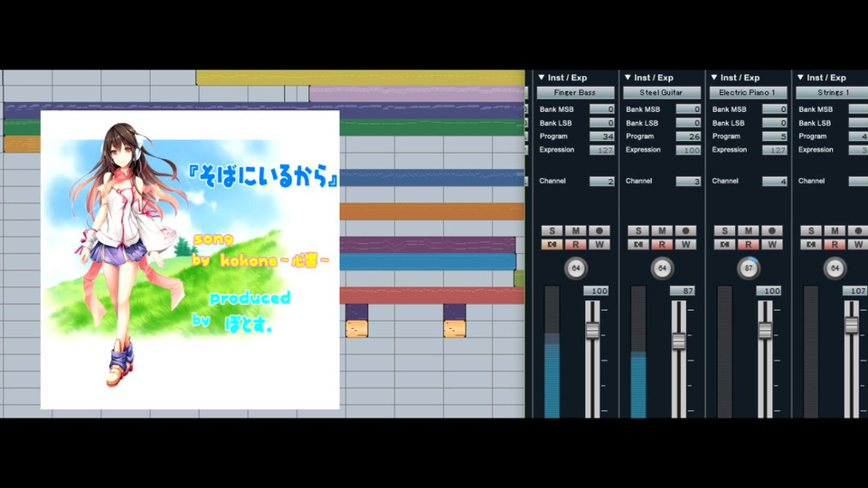The height and width of the screenshot is (488, 868).
Task: Open the Steel Guitar instrument selector
Action: point(662,92)
